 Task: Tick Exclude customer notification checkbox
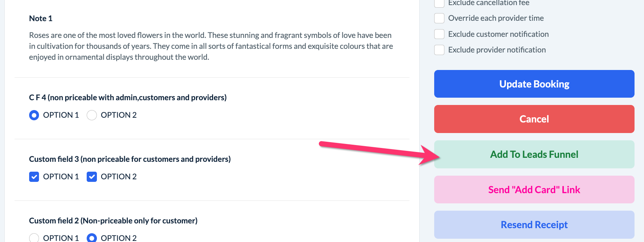(x=439, y=34)
